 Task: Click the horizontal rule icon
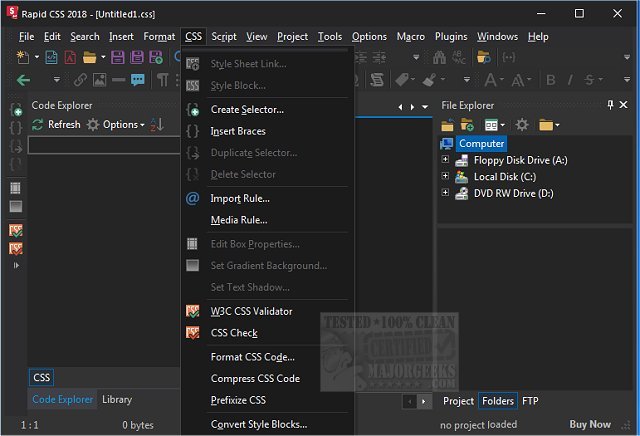[x=118, y=80]
